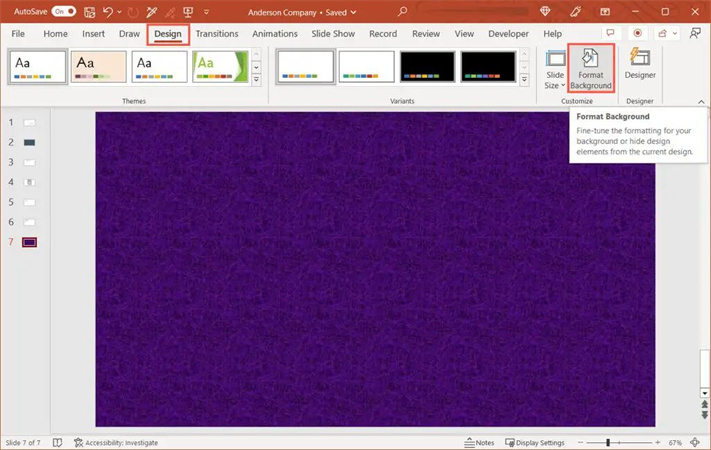Undo the last action
This screenshot has width=711, height=450.
point(108,10)
